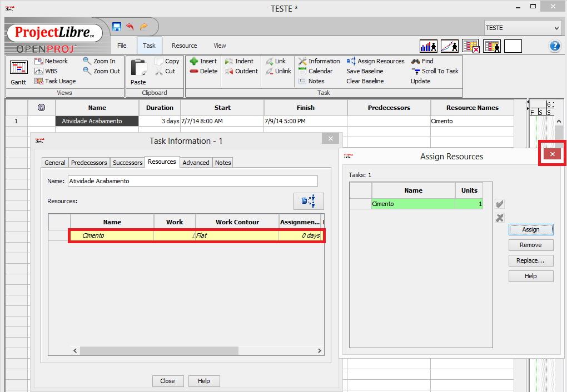Open the Find tool
567x392 pixels.
[x=423, y=61]
